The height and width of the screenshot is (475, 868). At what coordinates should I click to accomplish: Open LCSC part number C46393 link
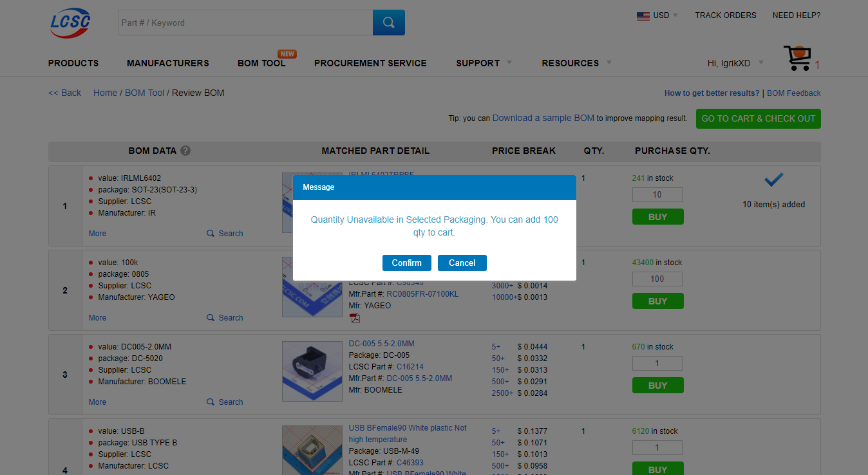click(410, 463)
